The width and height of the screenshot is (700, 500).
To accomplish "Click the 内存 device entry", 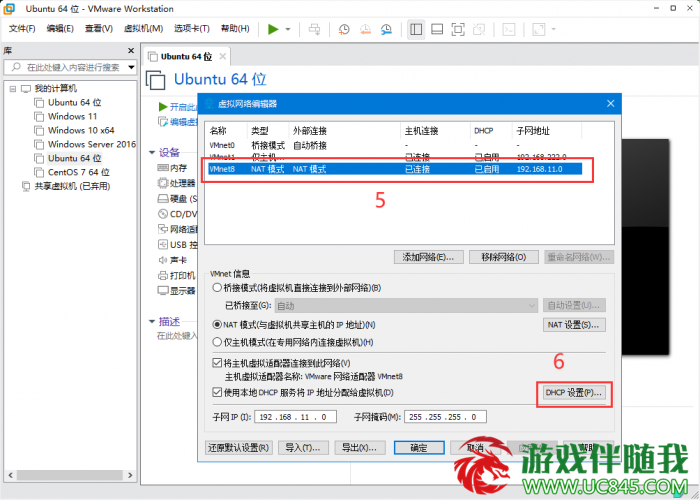I will [172, 168].
